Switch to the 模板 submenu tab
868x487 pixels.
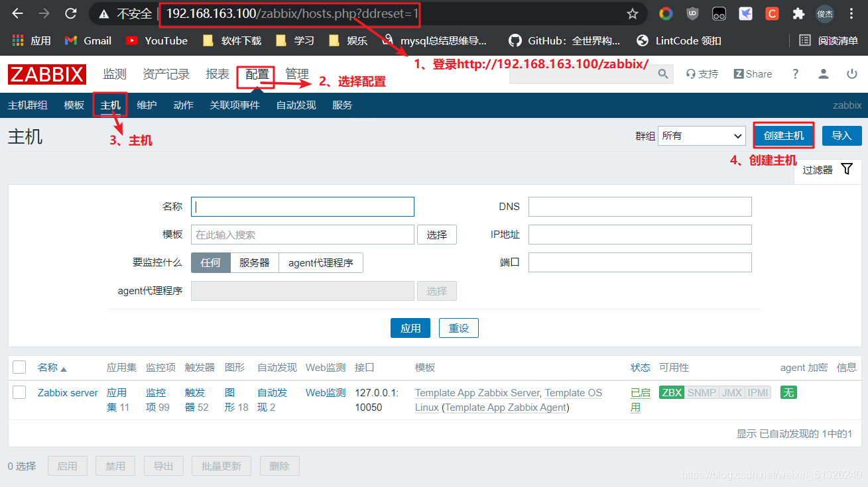pyautogui.click(x=74, y=105)
